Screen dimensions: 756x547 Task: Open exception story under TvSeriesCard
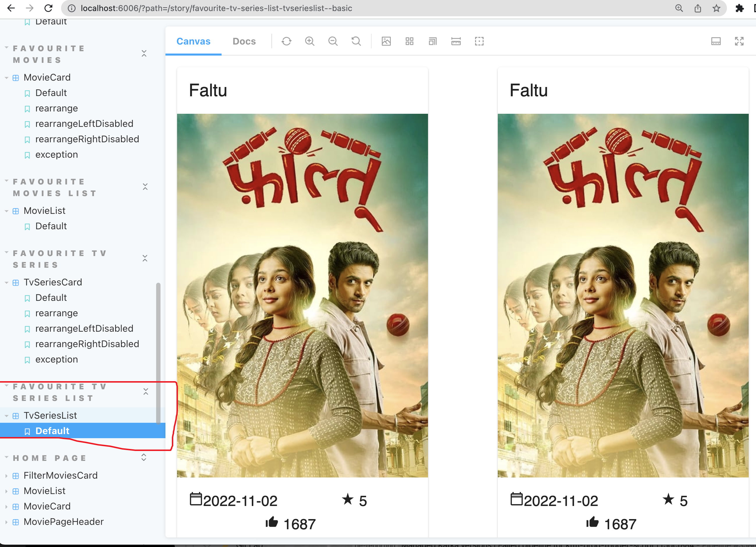pyautogui.click(x=56, y=360)
